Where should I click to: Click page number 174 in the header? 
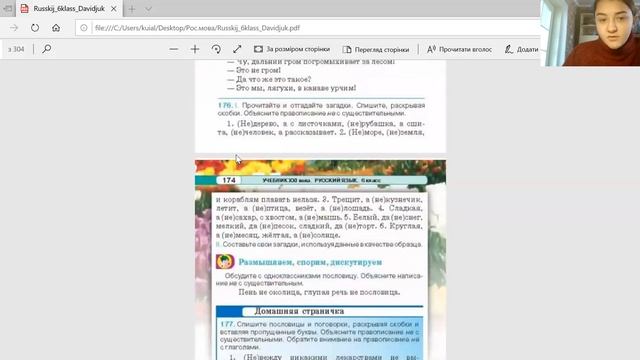229,180
